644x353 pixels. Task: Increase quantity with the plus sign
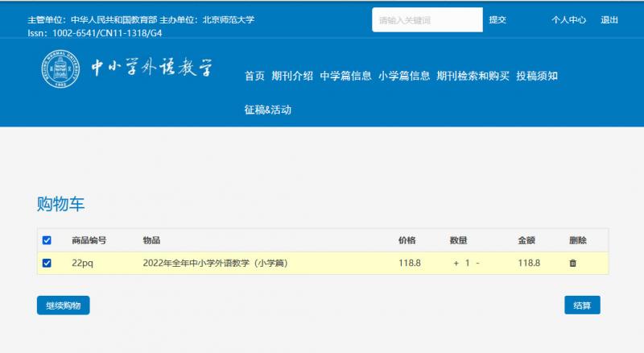[456, 263]
